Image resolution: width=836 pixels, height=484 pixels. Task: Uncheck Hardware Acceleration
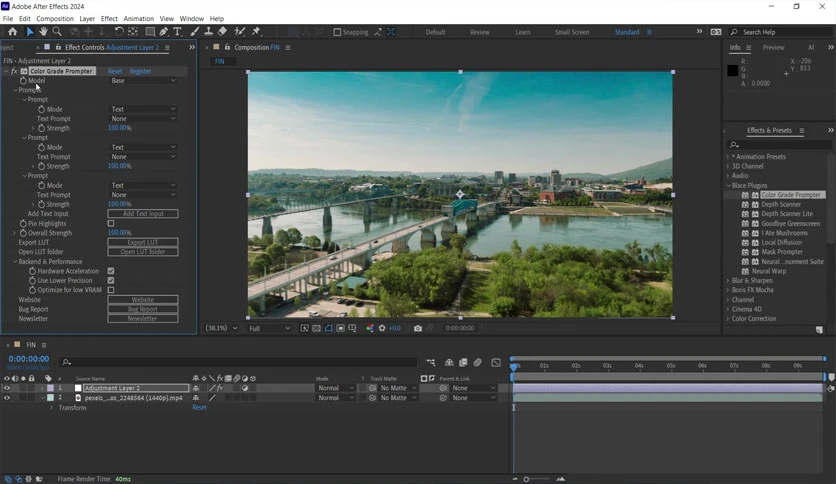[x=111, y=271]
